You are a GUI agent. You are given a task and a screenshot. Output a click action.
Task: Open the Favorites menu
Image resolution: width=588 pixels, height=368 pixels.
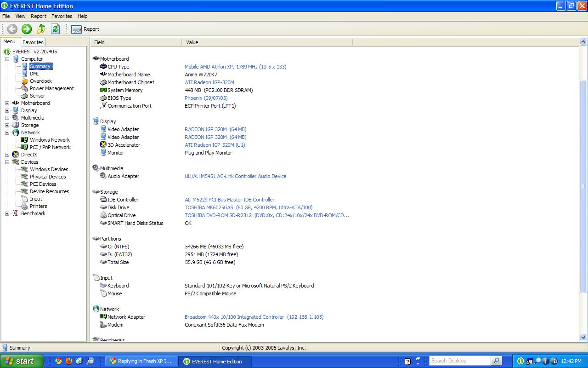pos(62,16)
